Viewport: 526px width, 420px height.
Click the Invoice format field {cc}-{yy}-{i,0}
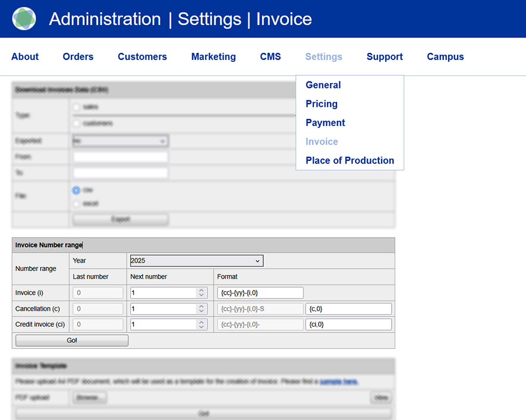pyautogui.click(x=260, y=293)
